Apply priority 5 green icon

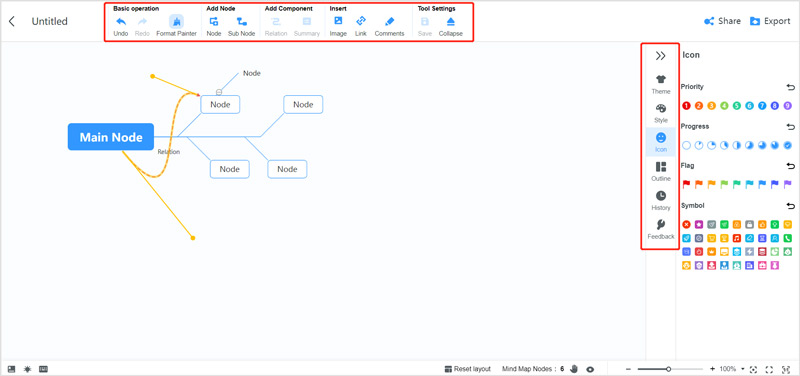coord(737,106)
